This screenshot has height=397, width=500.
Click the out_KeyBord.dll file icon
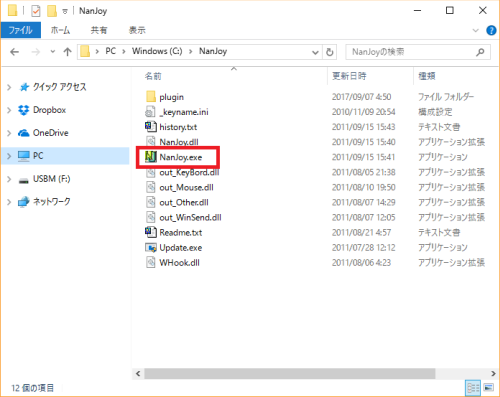pos(151,172)
